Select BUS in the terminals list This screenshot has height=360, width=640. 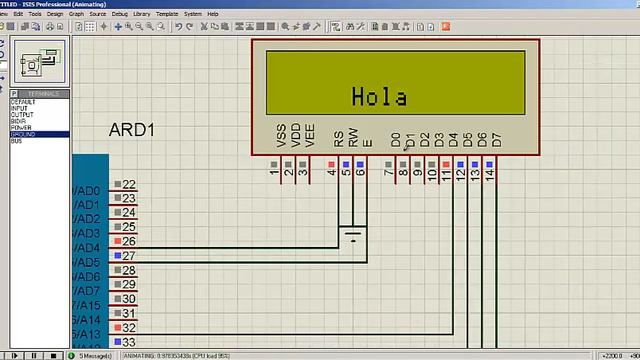click(40, 141)
